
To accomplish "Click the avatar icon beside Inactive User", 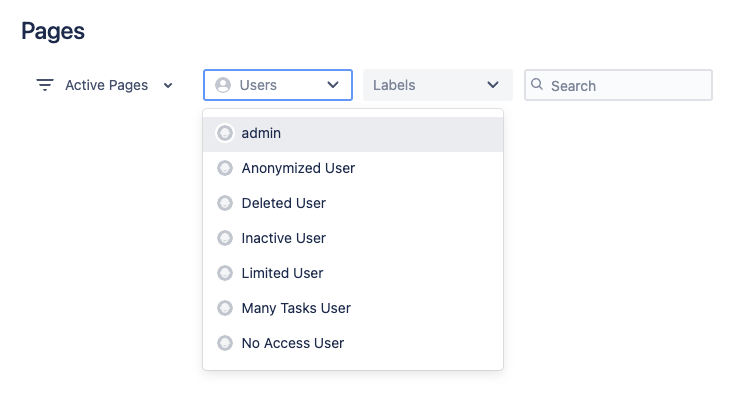I will pyautogui.click(x=225, y=238).
